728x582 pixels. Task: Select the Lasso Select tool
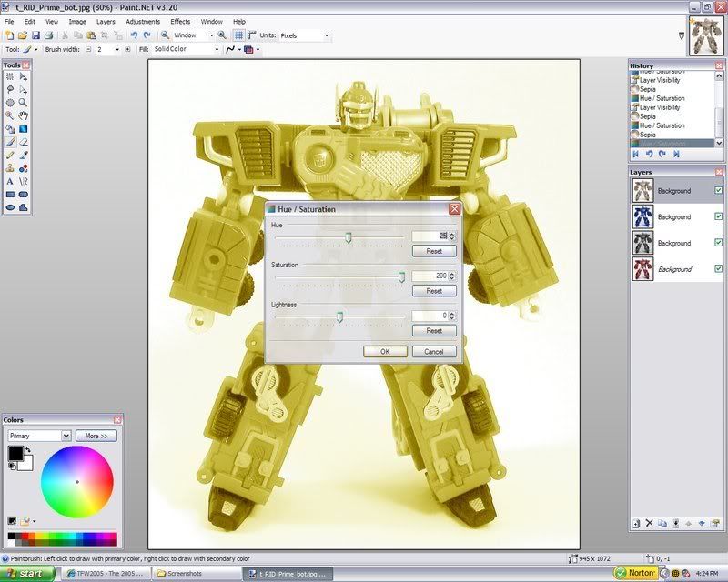[x=10, y=90]
